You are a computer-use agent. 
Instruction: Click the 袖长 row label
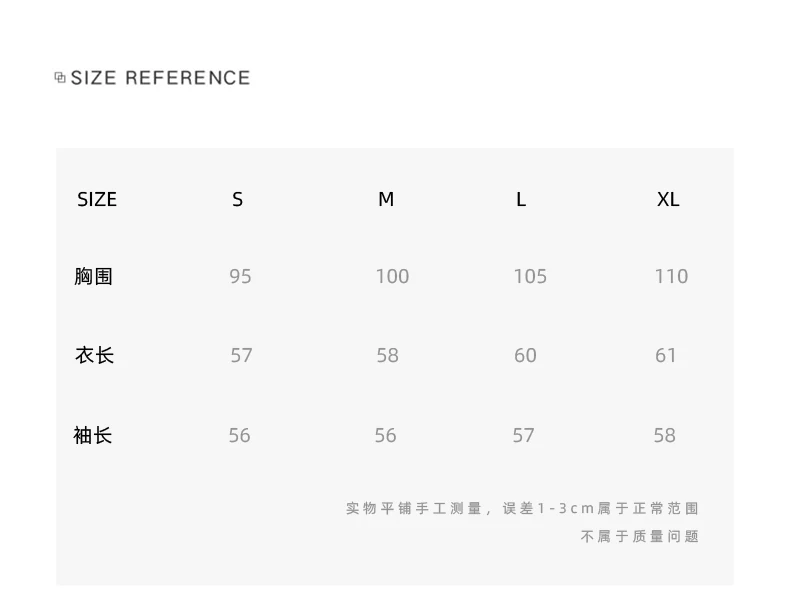[x=93, y=435]
